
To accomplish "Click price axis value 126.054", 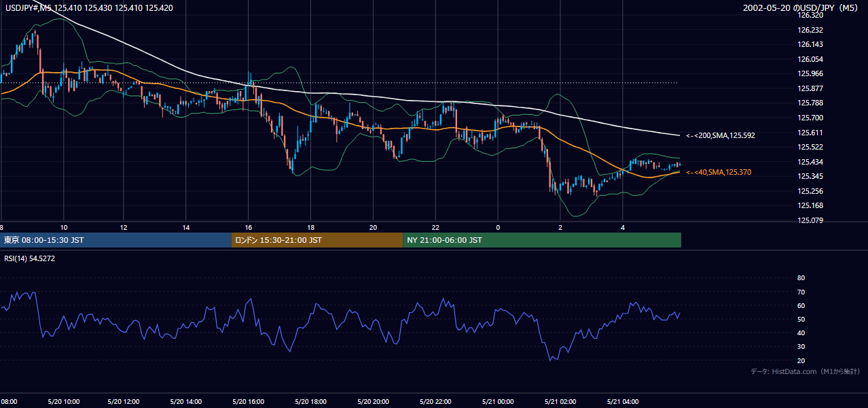I will [811, 60].
